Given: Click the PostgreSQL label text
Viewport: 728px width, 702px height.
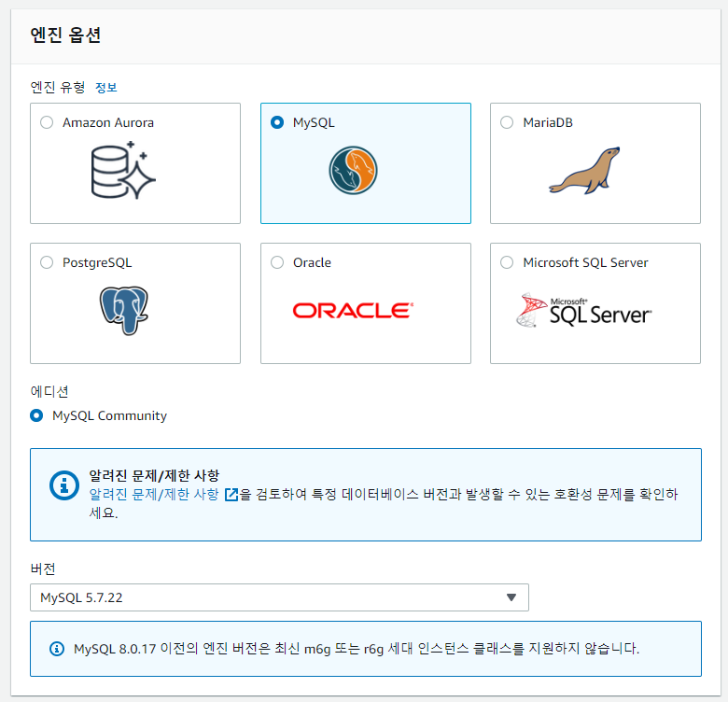Looking at the screenshot, I should coord(97,263).
